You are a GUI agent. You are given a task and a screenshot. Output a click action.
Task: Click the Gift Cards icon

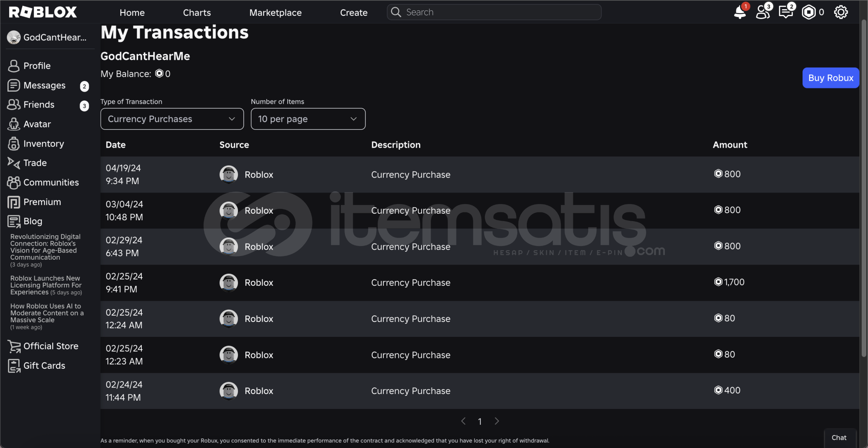(14, 365)
